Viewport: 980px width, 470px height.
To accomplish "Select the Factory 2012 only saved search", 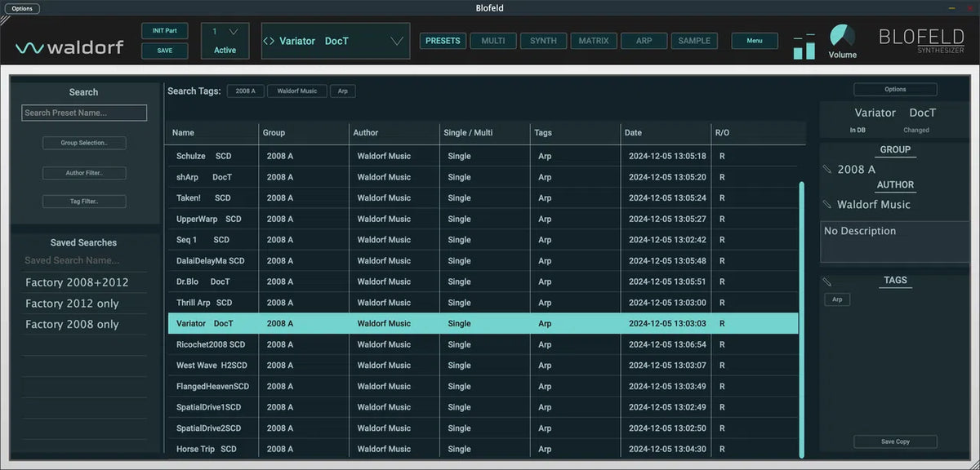I will 72,304.
